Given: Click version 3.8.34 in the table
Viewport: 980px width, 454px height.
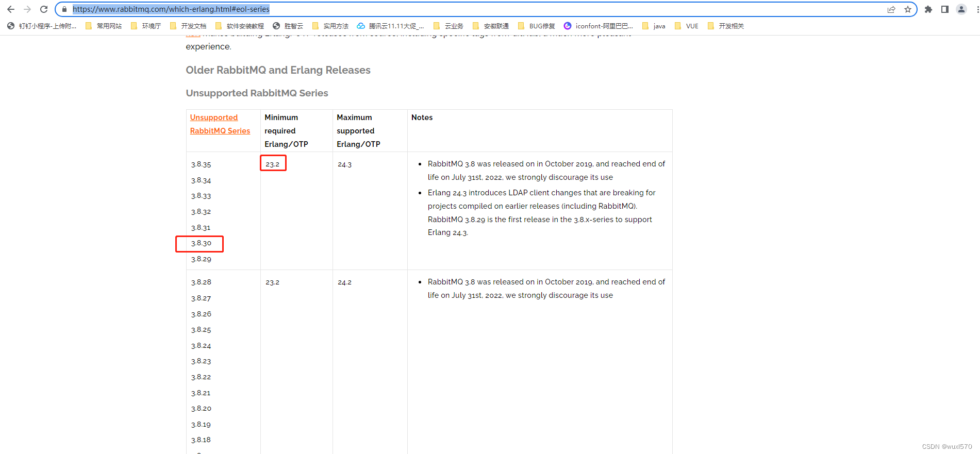Looking at the screenshot, I should point(201,180).
